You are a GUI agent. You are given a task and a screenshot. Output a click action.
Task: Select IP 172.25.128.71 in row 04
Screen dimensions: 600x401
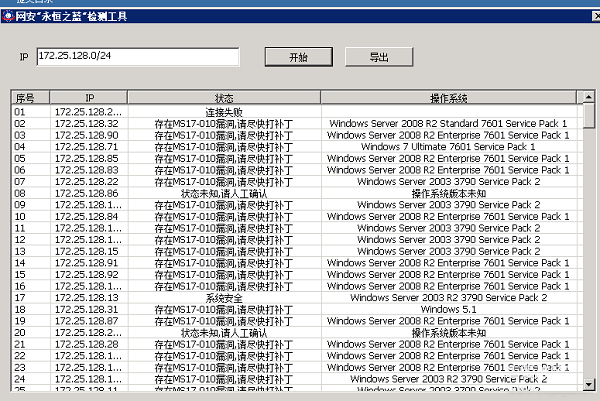(x=86, y=147)
